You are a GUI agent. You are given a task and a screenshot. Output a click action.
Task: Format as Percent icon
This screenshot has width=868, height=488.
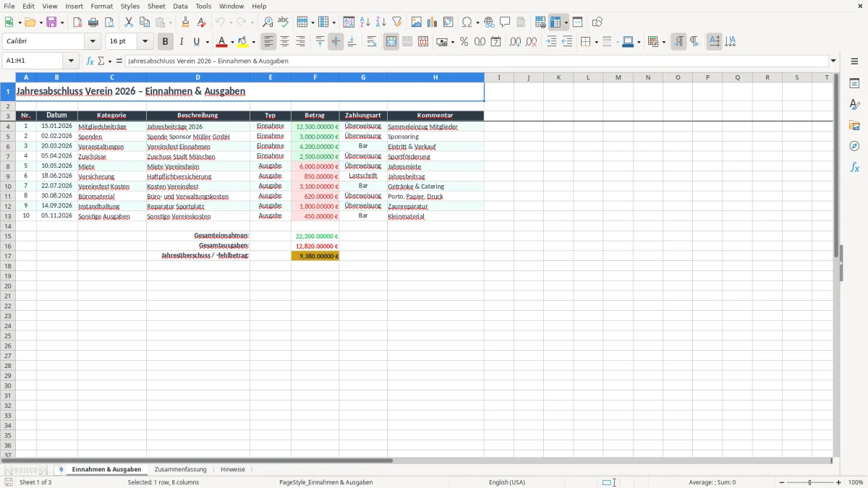[x=464, y=42]
